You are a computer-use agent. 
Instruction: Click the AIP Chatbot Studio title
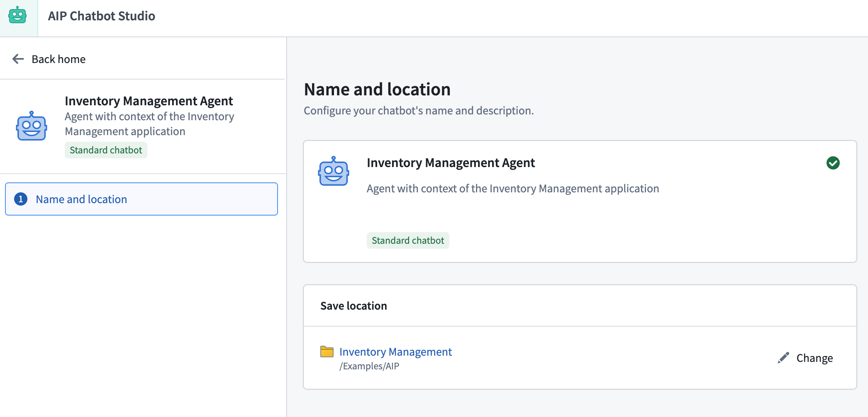pyautogui.click(x=102, y=16)
